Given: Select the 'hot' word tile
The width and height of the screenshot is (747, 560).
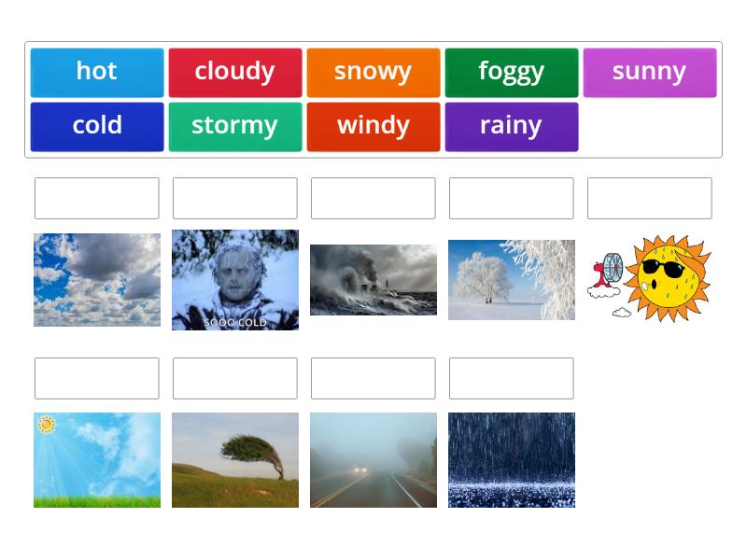Looking at the screenshot, I should click(x=96, y=71).
